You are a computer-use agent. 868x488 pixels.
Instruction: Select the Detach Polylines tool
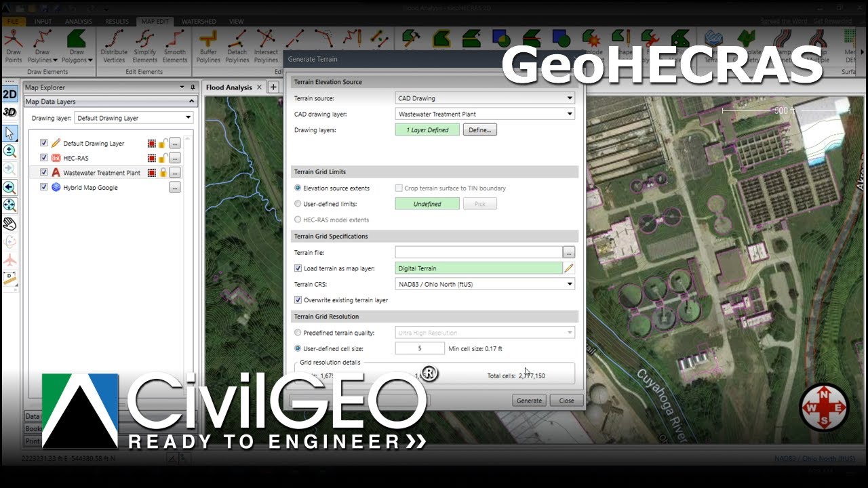(x=237, y=46)
